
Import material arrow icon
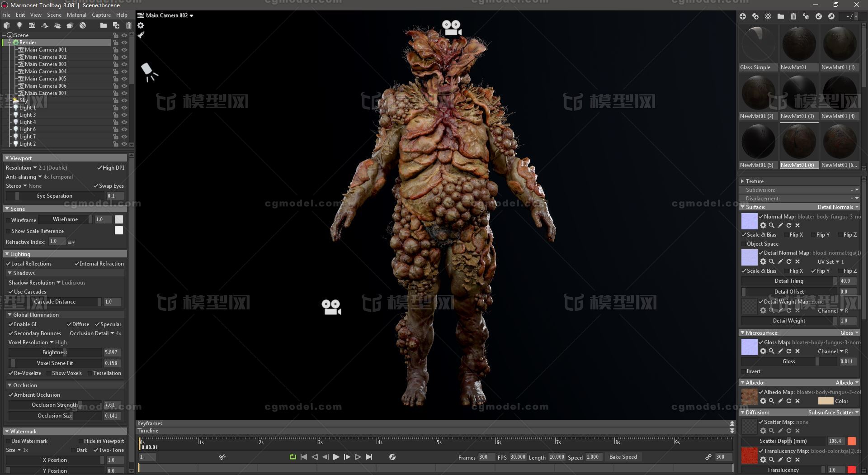coord(819,16)
